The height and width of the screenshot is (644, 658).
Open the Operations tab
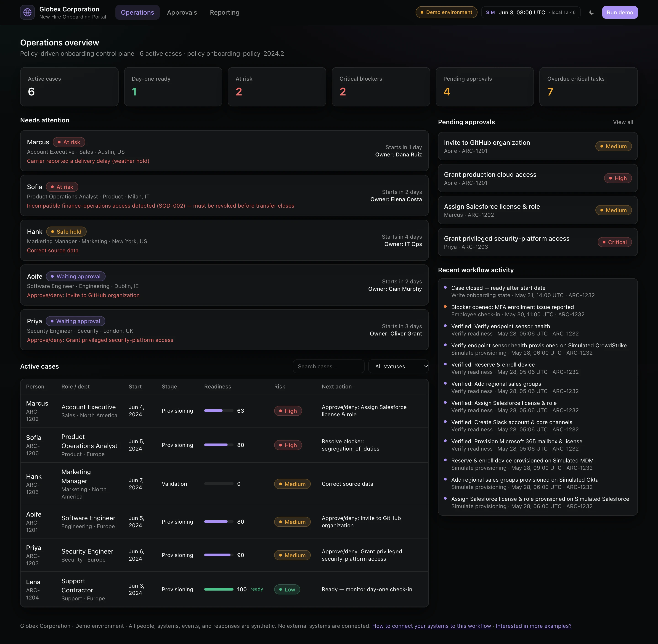pyautogui.click(x=137, y=13)
